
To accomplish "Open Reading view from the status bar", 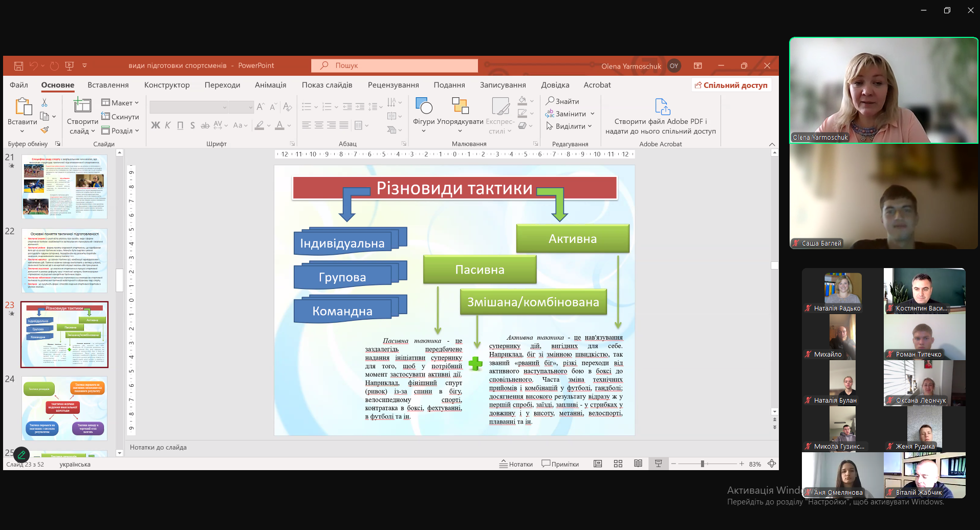I will tap(638, 463).
